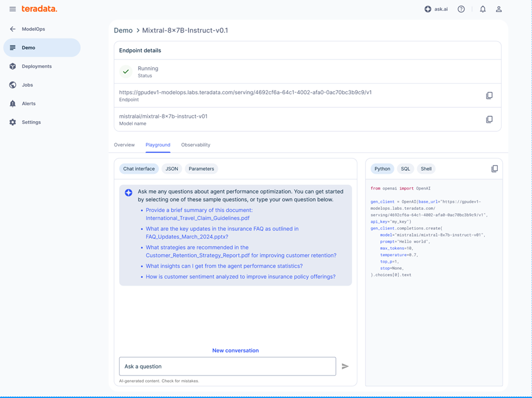Switch code sample to SQL

(406, 169)
